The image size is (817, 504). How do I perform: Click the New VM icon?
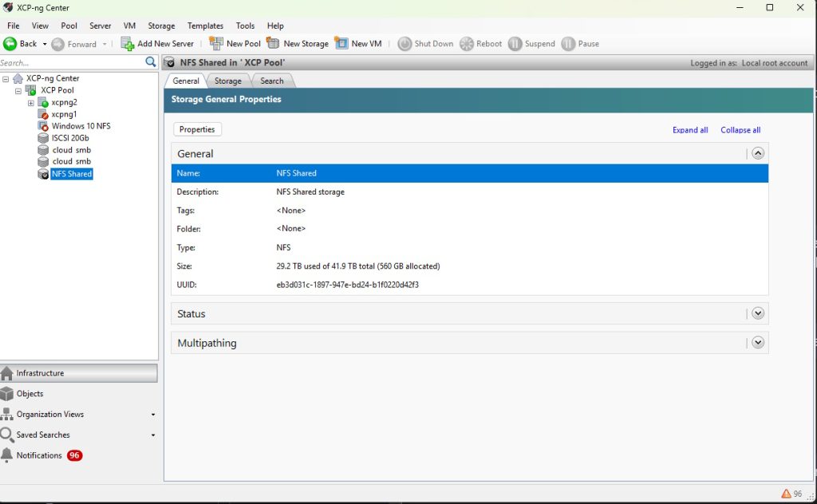(341, 44)
